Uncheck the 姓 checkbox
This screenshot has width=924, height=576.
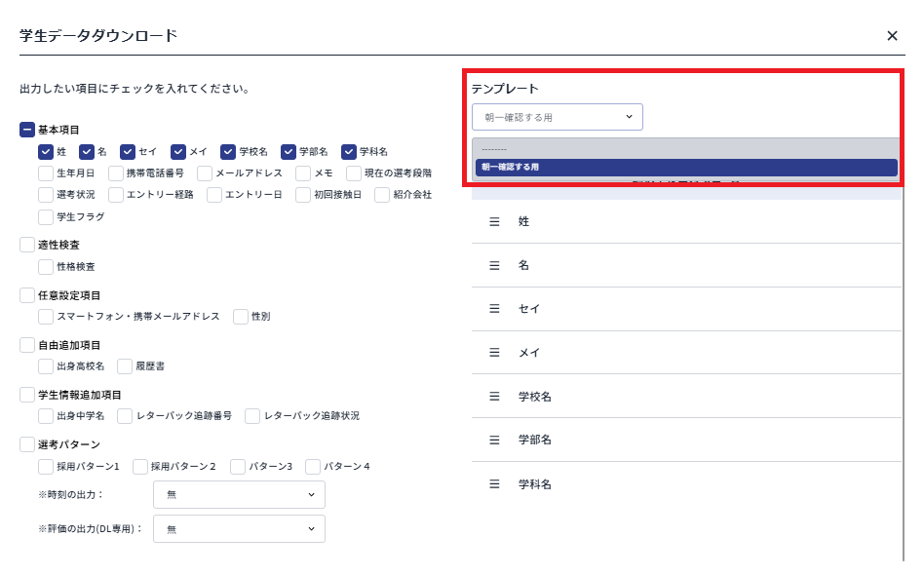coord(43,152)
